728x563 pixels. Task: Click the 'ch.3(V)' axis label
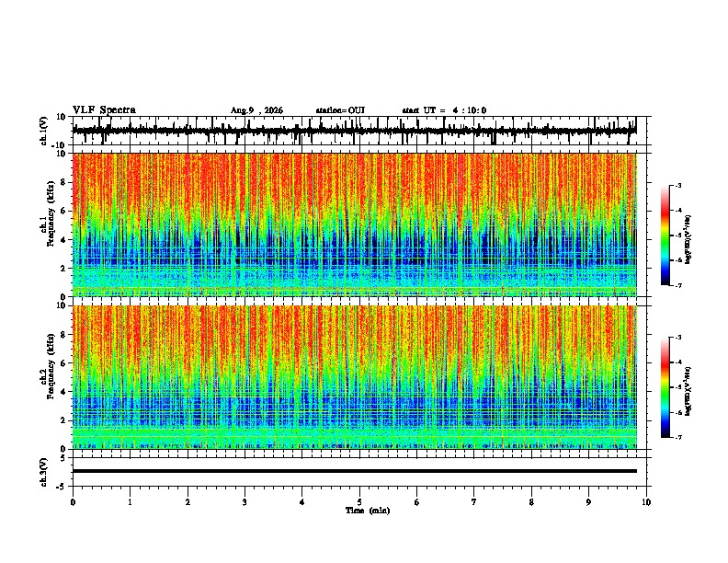pyautogui.click(x=44, y=472)
